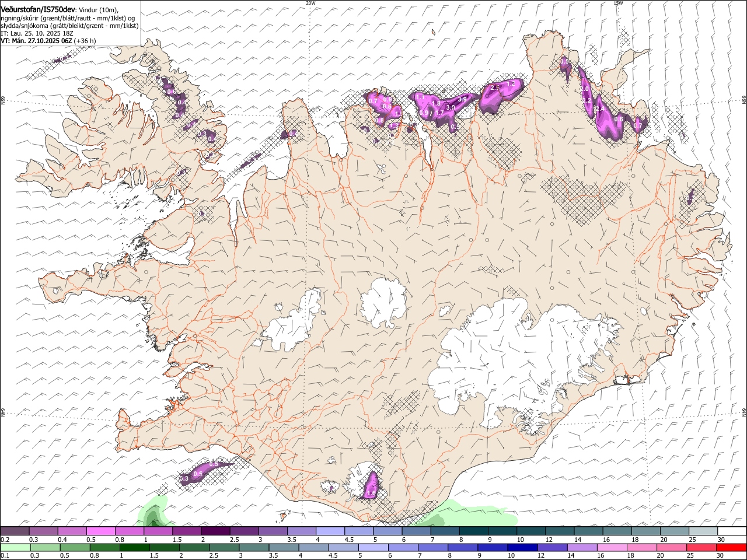
Task: Click the darkest green 1–1.5 rain legend swatch
Action: click(136, 548)
